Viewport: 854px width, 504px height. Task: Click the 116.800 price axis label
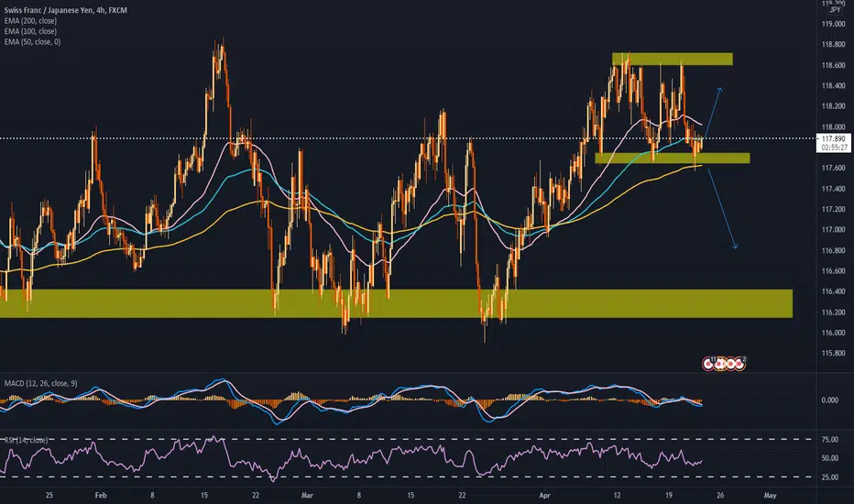pos(833,250)
